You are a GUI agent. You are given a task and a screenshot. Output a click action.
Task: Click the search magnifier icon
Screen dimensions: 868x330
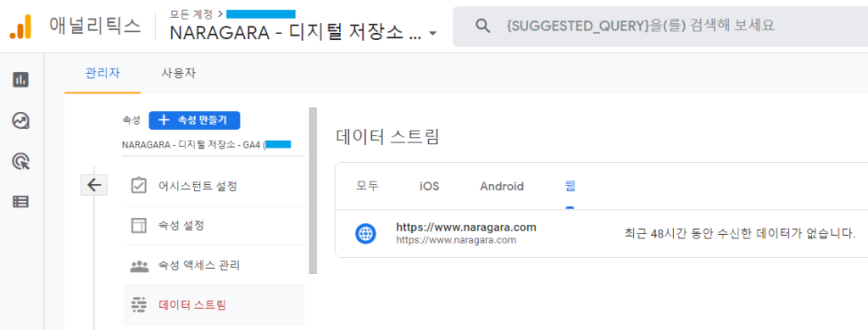coord(483,26)
